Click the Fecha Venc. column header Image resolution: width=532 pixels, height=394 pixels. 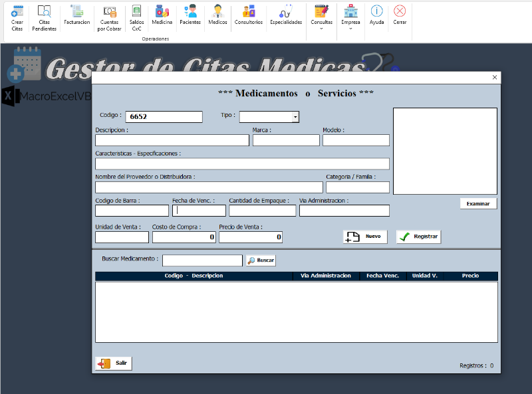383,276
